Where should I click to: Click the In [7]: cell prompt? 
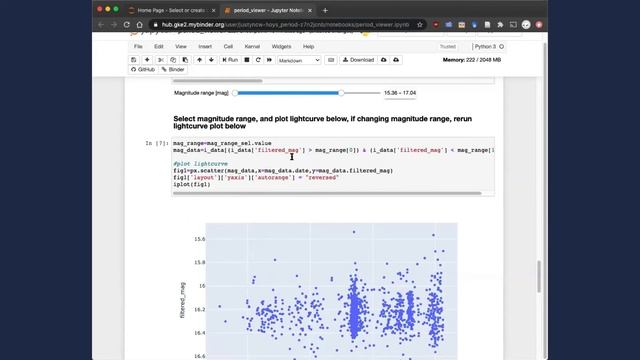pos(157,143)
